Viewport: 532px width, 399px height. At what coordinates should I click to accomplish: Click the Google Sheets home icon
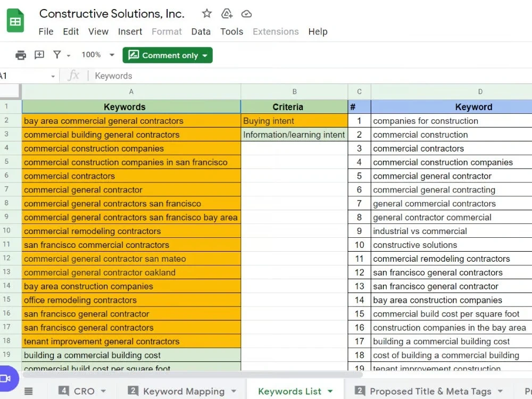point(15,21)
